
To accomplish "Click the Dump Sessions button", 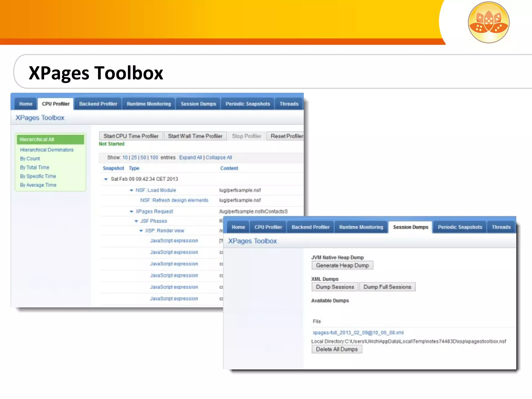I will (x=335, y=287).
